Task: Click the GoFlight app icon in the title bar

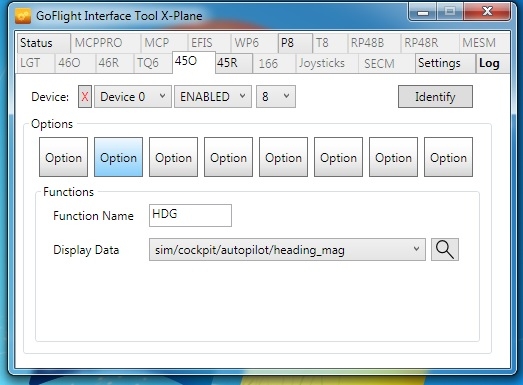Action: 23,16
